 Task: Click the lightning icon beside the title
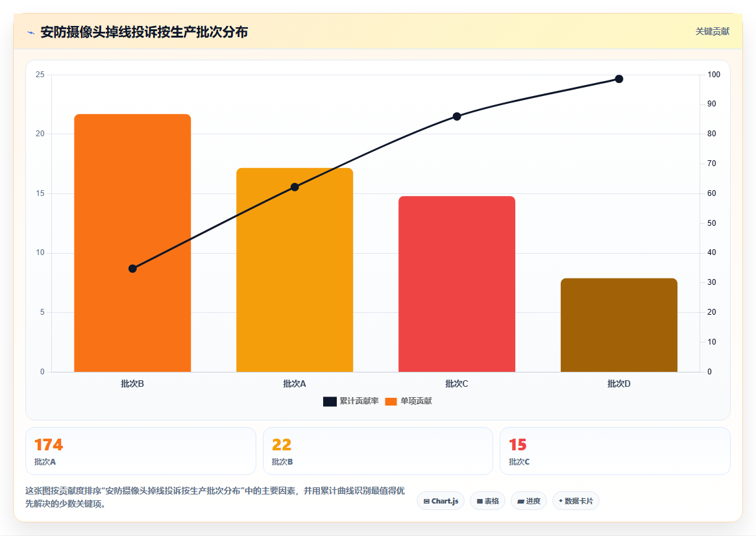click(x=31, y=33)
